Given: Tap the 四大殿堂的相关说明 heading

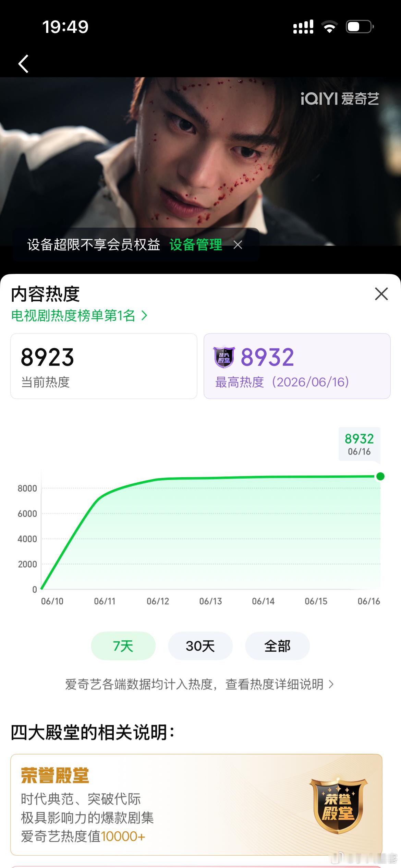Looking at the screenshot, I should 93,733.
